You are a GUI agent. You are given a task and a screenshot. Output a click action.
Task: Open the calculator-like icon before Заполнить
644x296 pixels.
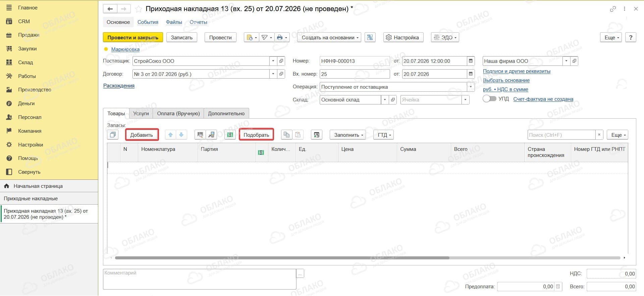317,135
